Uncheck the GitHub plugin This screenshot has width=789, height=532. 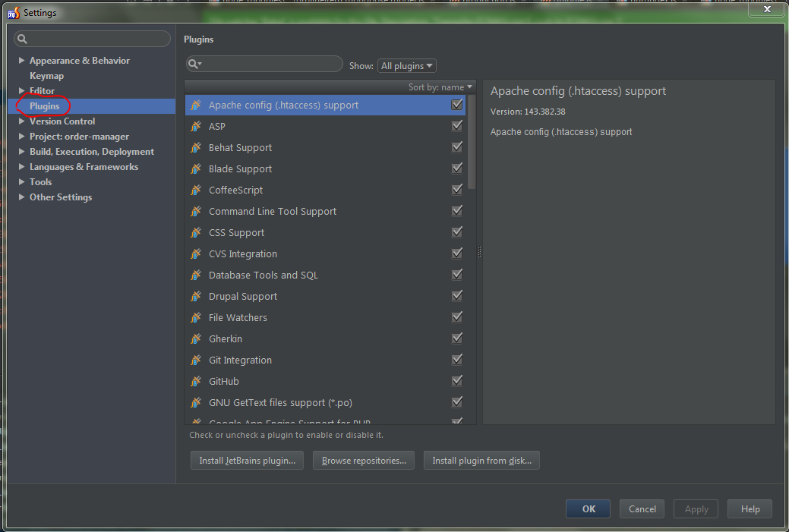457,381
